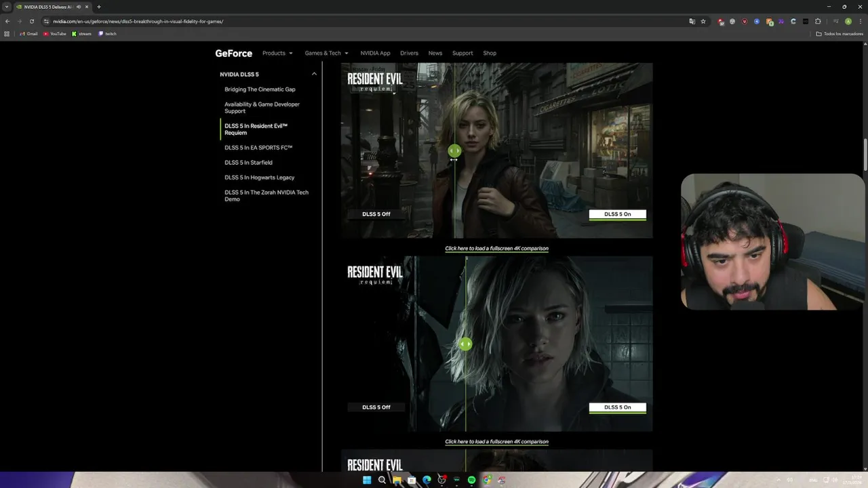The image size is (868, 488).
Task: Open News menu item
Action: [x=435, y=53]
